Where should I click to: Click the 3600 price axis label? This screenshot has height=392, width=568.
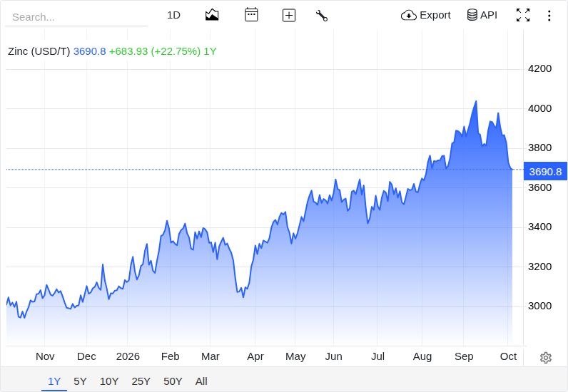coord(539,187)
